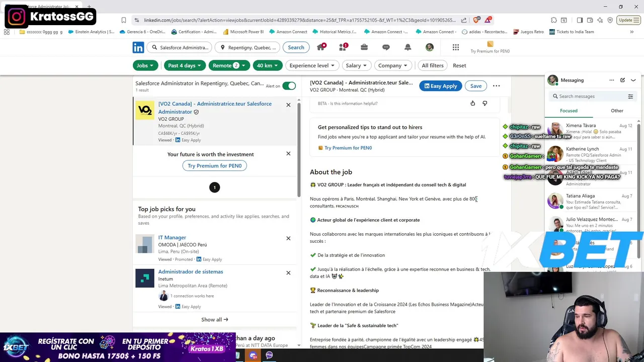
Task: Toggle the browser sidebar panel icon
Action: (x=580, y=20)
